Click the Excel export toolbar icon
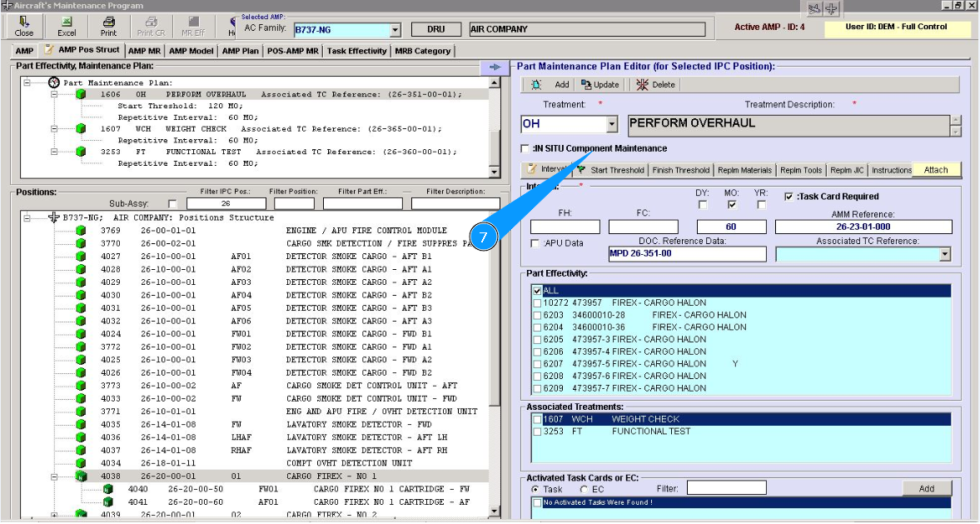This screenshot has height=524, width=980. [67, 22]
